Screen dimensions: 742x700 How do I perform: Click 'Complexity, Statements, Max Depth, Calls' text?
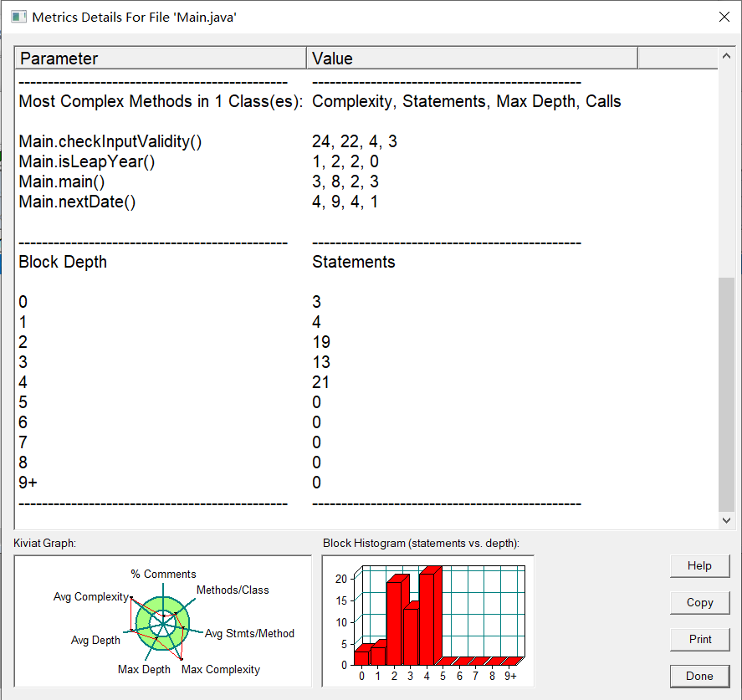pyautogui.click(x=466, y=101)
